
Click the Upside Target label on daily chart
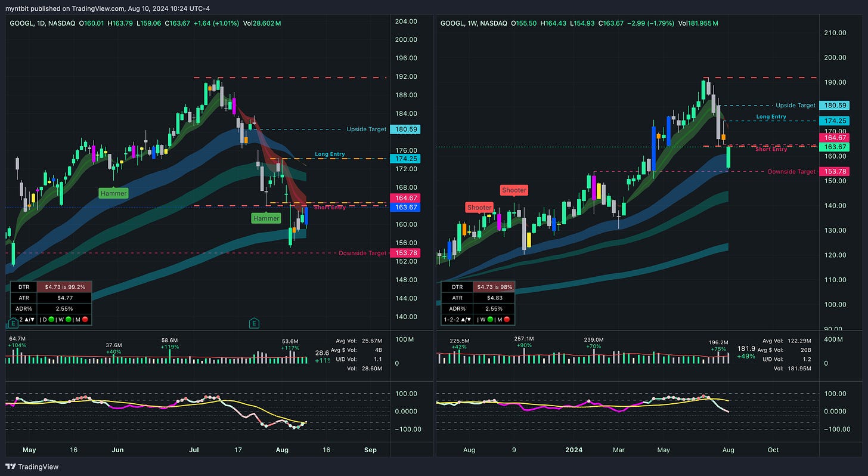[366, 129]
